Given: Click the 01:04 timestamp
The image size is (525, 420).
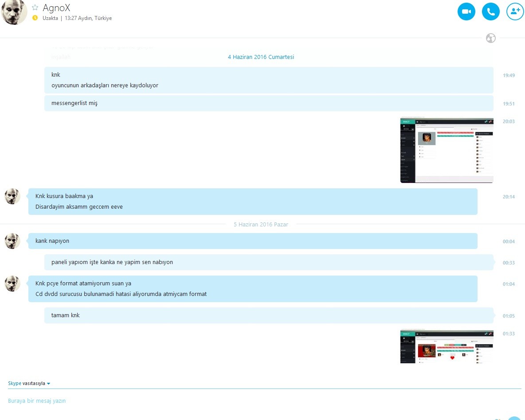Looking at the screenshot, I should tap(509, 284).
